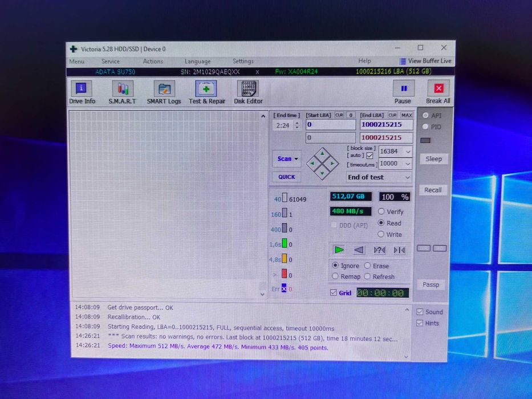The height and width of the screenshot is (399, 532).
Task: Select the Write radio option
Action: (x=381, y=234)
